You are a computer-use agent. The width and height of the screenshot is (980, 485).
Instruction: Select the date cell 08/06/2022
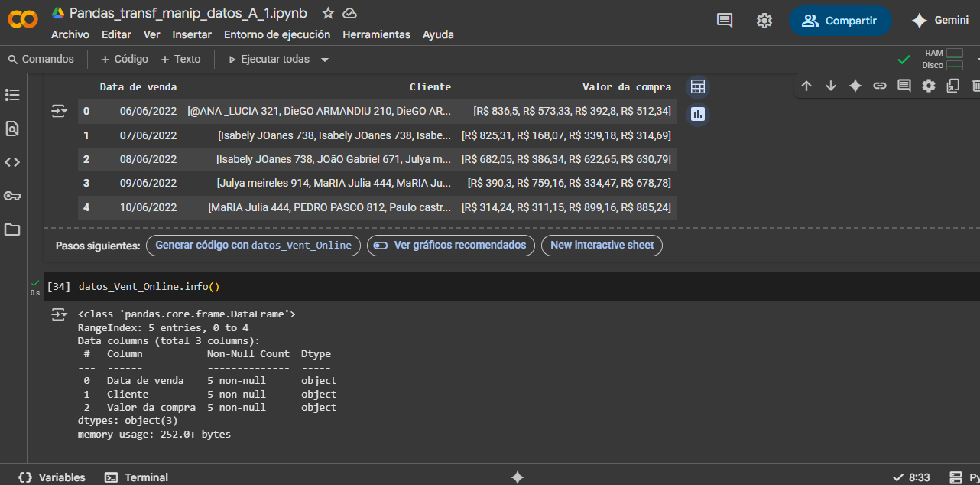click(x=148, y=159)
